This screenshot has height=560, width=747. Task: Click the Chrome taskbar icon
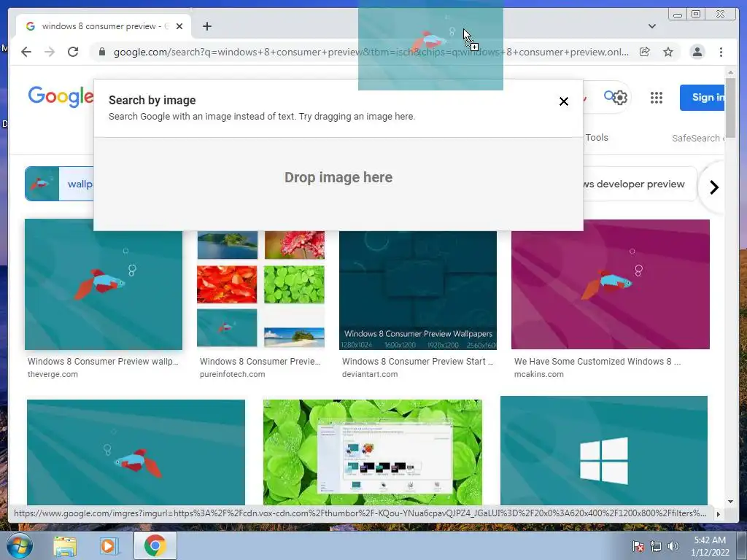[x=155, y=545]
